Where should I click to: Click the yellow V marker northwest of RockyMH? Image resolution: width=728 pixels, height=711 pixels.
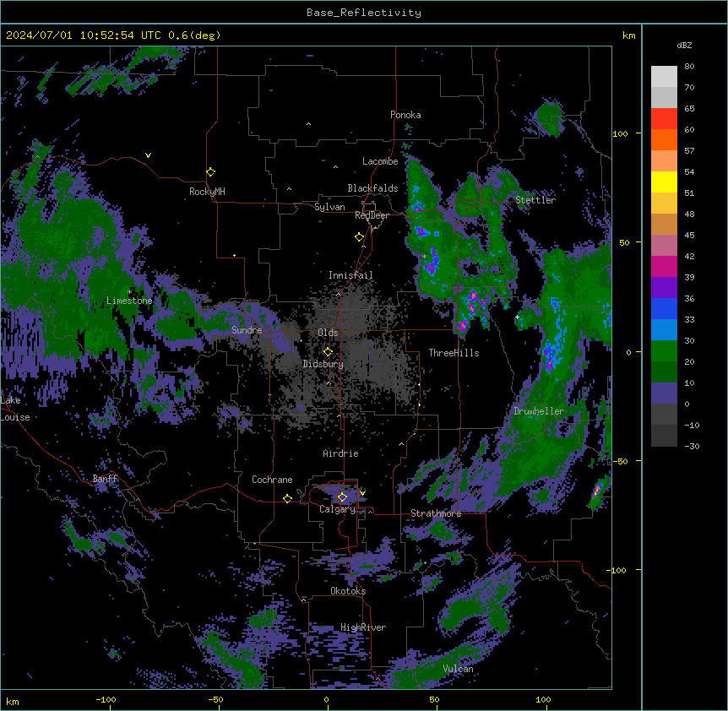coord(148,155)
